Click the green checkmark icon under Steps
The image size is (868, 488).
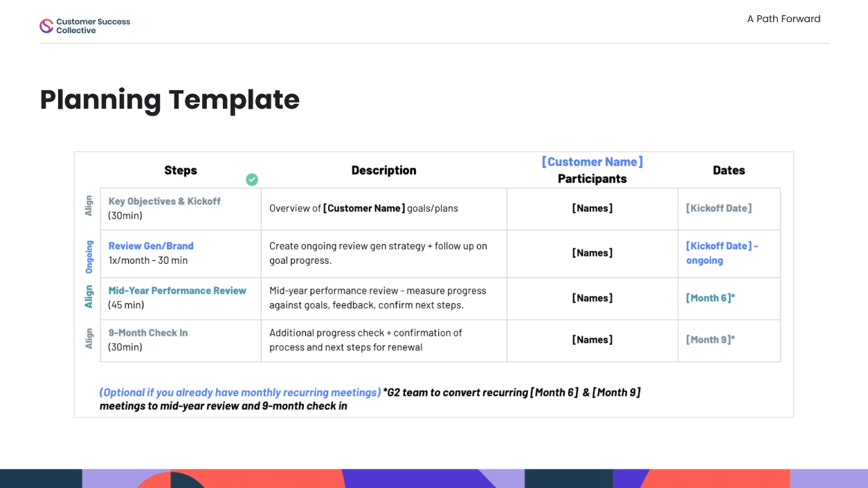[252, 179]
